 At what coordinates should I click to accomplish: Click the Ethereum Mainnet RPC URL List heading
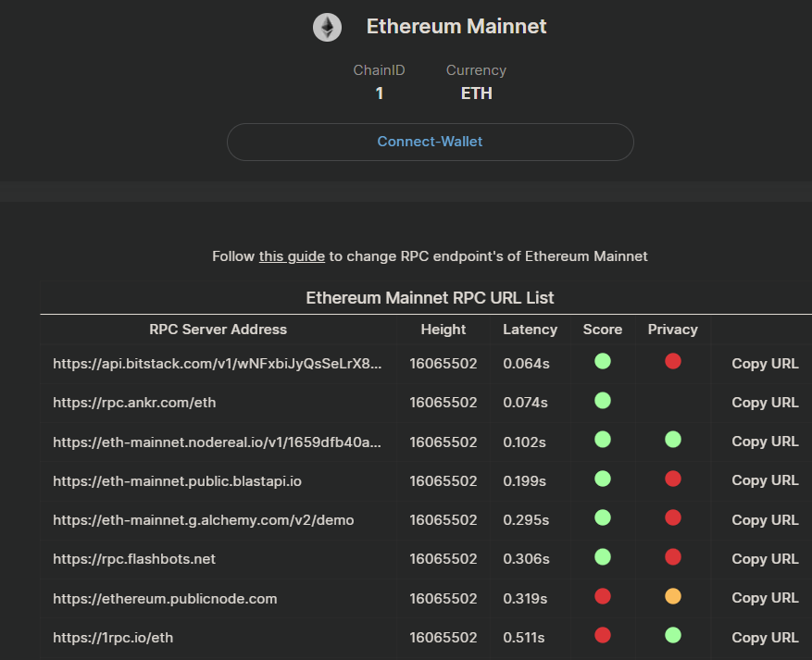[430, 298]
